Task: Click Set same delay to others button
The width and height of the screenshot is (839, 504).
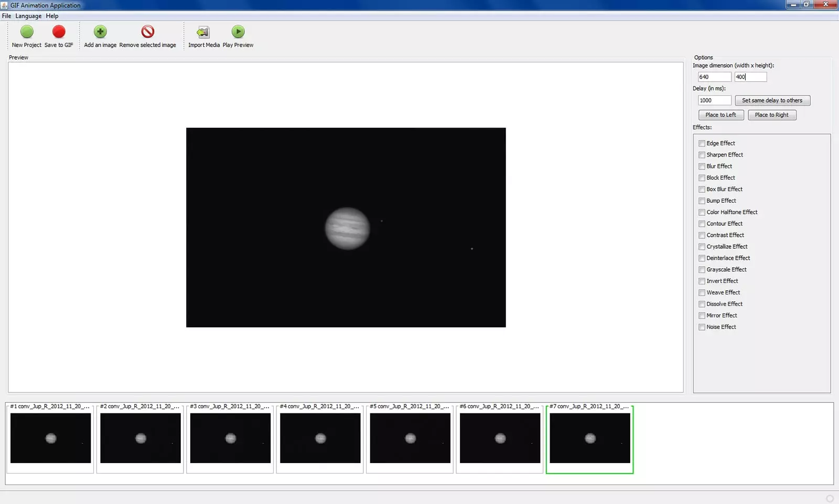Action: (x=772, y=101)
